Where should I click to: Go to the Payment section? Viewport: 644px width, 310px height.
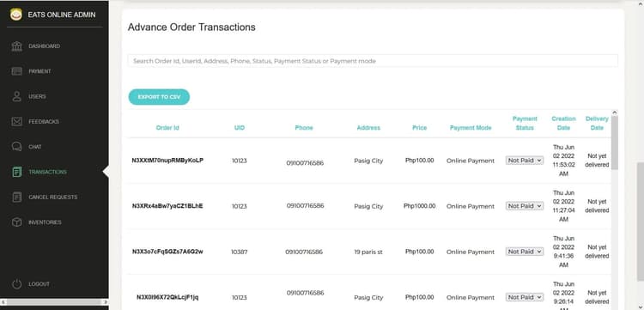[x=39, y=71]
